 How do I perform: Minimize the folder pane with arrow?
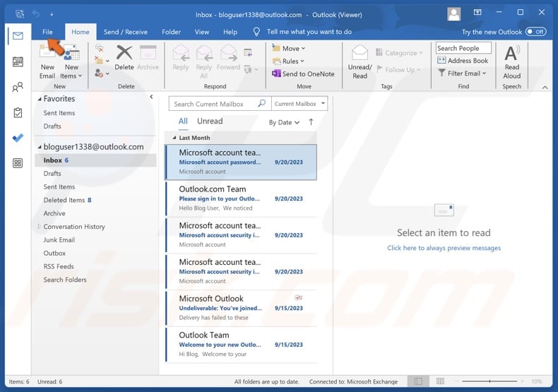(152, 96)
